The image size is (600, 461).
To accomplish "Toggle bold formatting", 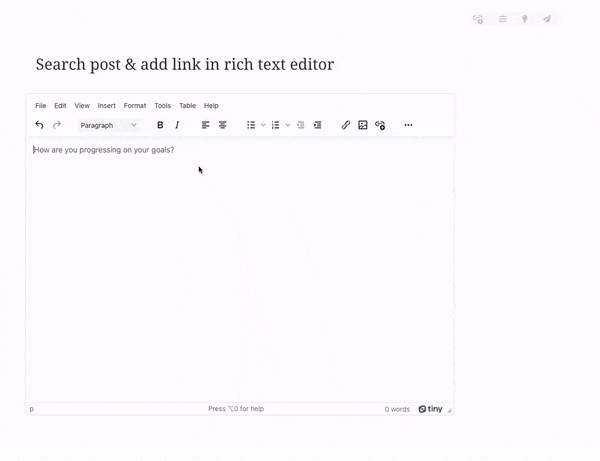I will 160,125.
